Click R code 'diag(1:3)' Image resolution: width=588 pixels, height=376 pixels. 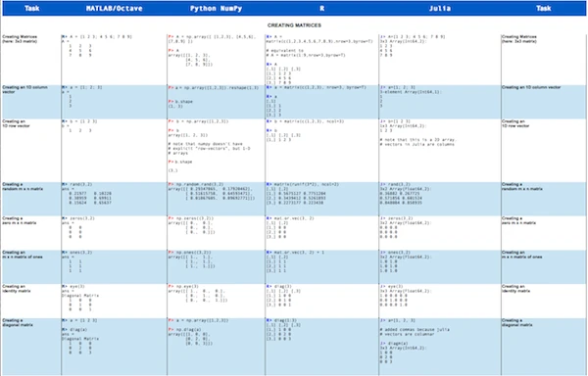coord(284,320)
